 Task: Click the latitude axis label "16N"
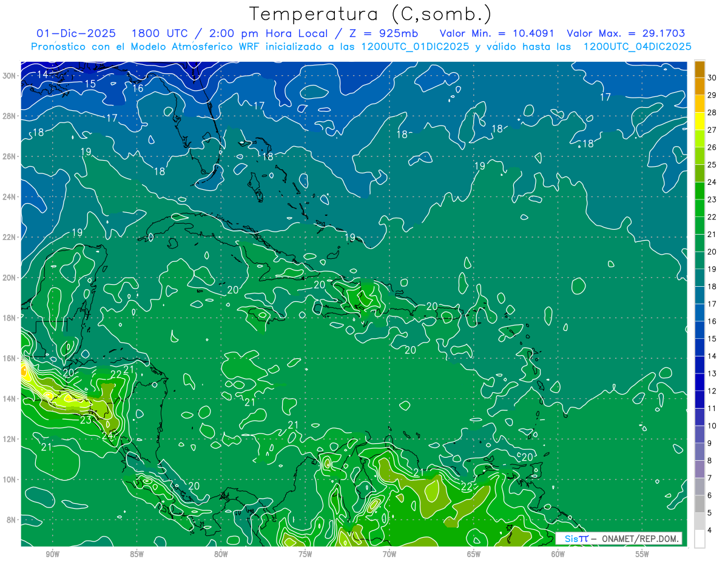coord(10,358)
